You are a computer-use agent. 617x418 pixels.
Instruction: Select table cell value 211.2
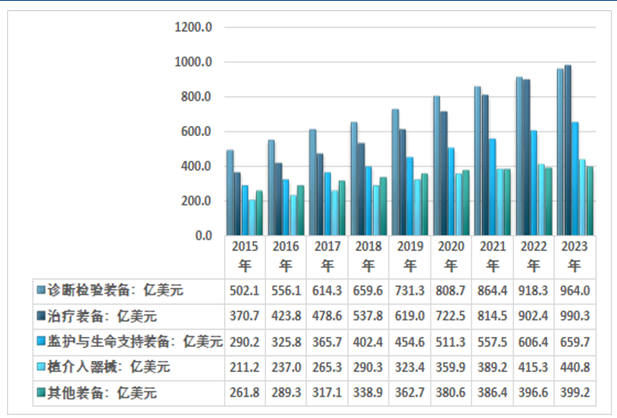tap(245, 367)
